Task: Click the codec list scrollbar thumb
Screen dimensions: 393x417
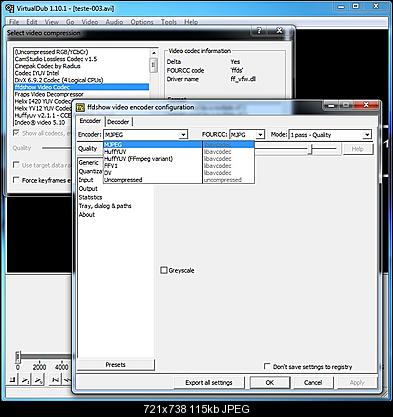Action: [154, 65]
